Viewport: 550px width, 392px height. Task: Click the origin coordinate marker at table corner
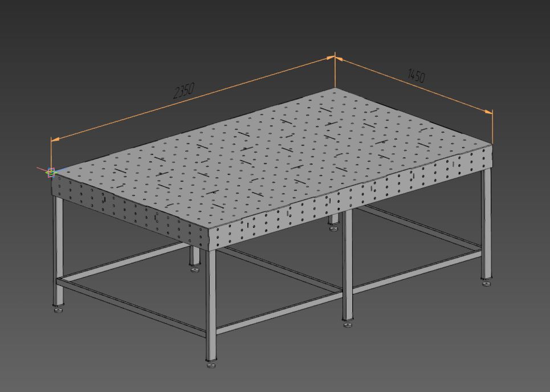pos(51,171)
